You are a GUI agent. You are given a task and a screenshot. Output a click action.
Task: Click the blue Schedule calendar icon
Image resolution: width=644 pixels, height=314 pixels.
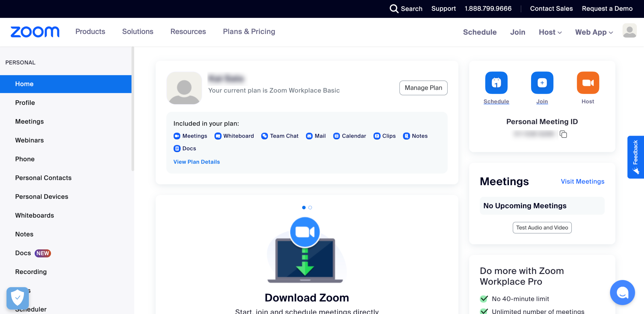pyautogui.click(x=496, y=83)
